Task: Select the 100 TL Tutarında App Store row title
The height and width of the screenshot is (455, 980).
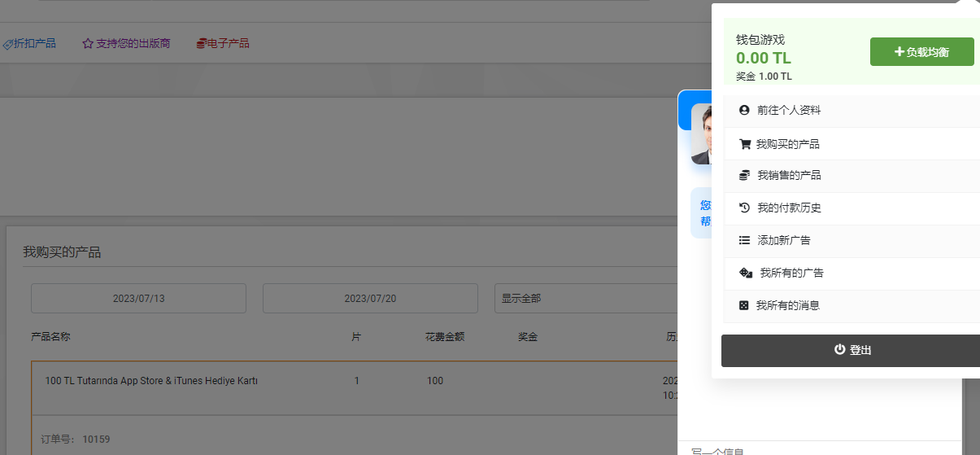Action: (151, 381)
